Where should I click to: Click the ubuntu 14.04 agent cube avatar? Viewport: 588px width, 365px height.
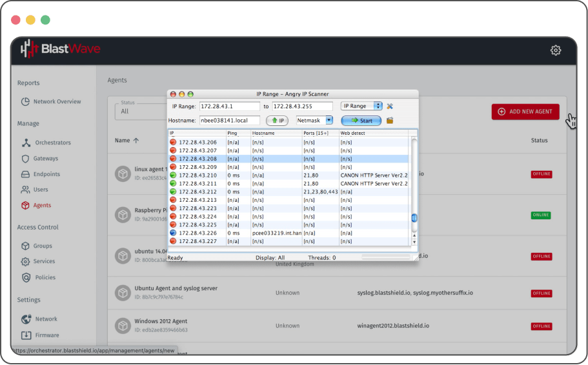click(x=123, y=256)
